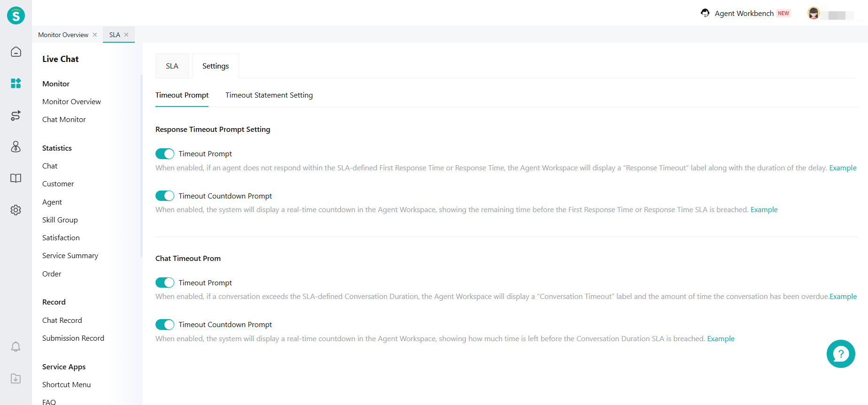Open Chat Monitor in sidebar menu
The height and width of the screenshot is (405, 868).
[x=64, y=120]
